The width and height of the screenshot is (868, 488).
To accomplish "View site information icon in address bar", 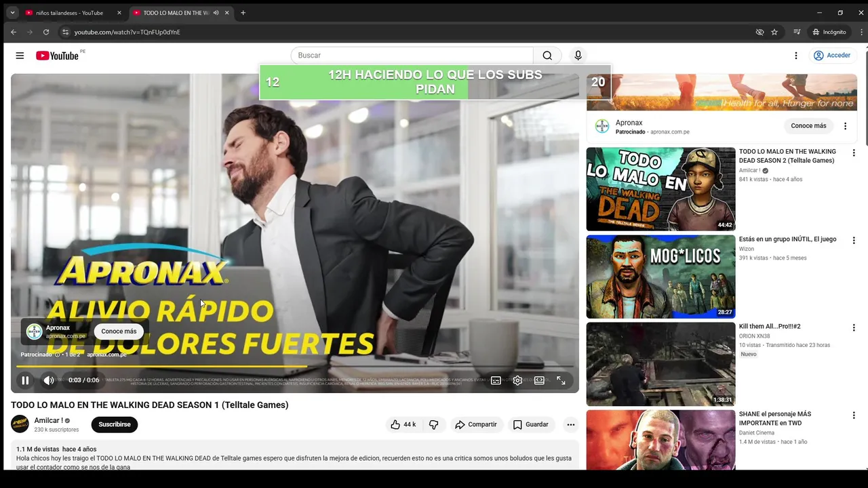I will pos(65,32).
